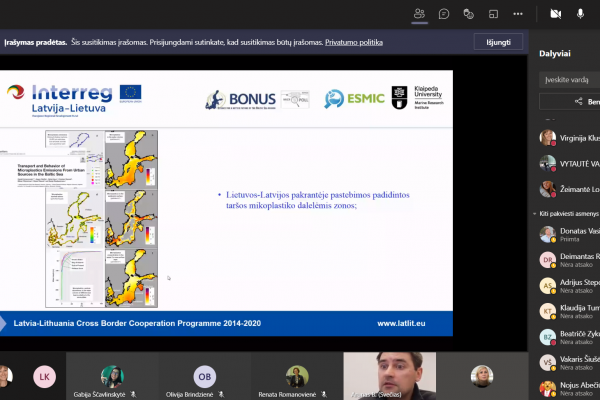Click the share invite button
Image resolution: width=600 pixels, height=400 pixels.
(x=569, y=102)
